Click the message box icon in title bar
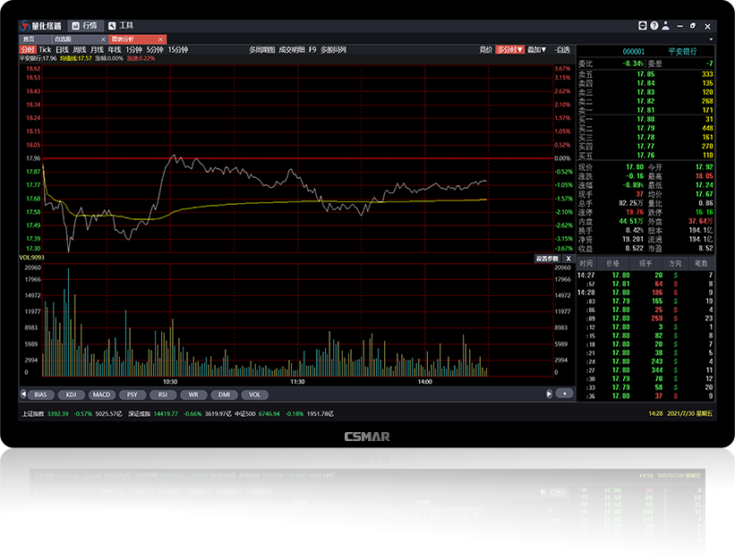This screenshot has width=735, height=560. click(x=643, y=26)
